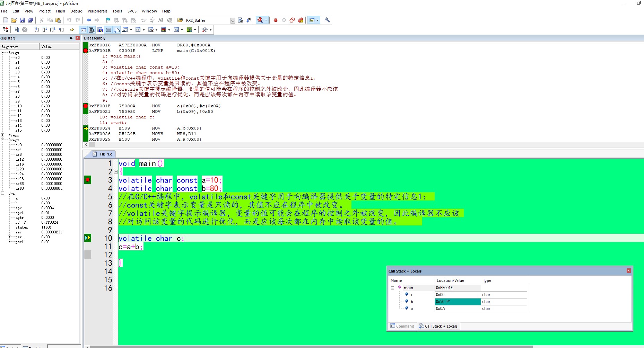Toggle breakpoint on source line 3
The width and height of the screenshot is (644, 348).
(88, 180)
